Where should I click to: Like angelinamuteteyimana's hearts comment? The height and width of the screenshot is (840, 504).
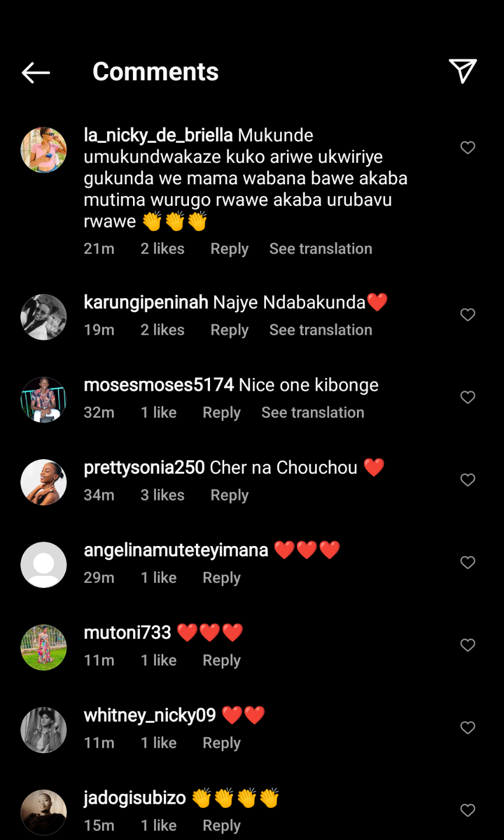pyautogui.click(x=468, y=562)
